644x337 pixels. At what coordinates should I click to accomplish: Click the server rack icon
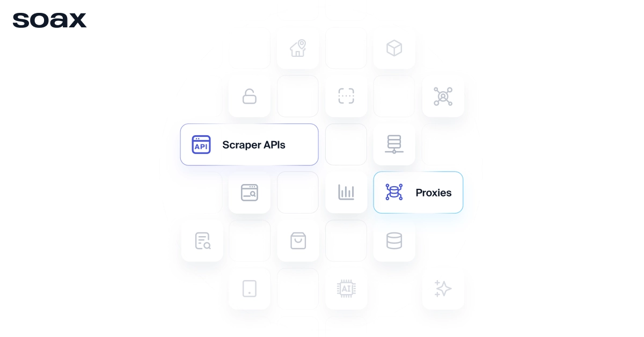[x=394, y=144]
